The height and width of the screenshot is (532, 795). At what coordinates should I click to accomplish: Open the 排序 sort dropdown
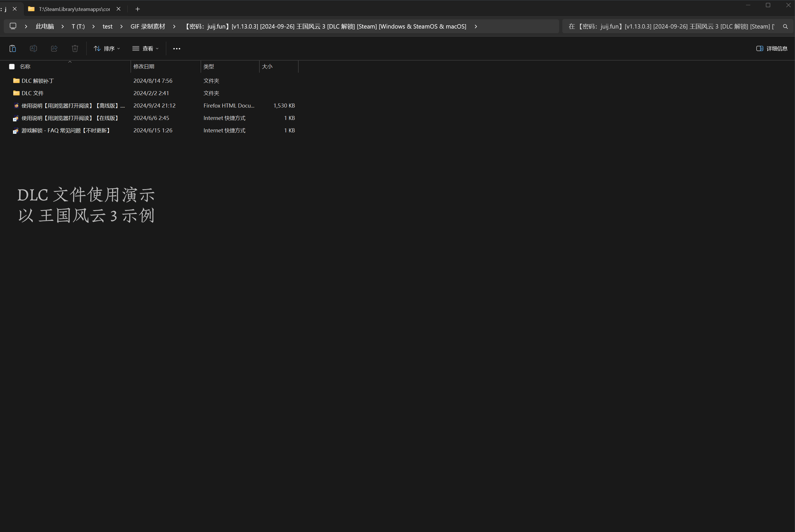click(106, 48)
